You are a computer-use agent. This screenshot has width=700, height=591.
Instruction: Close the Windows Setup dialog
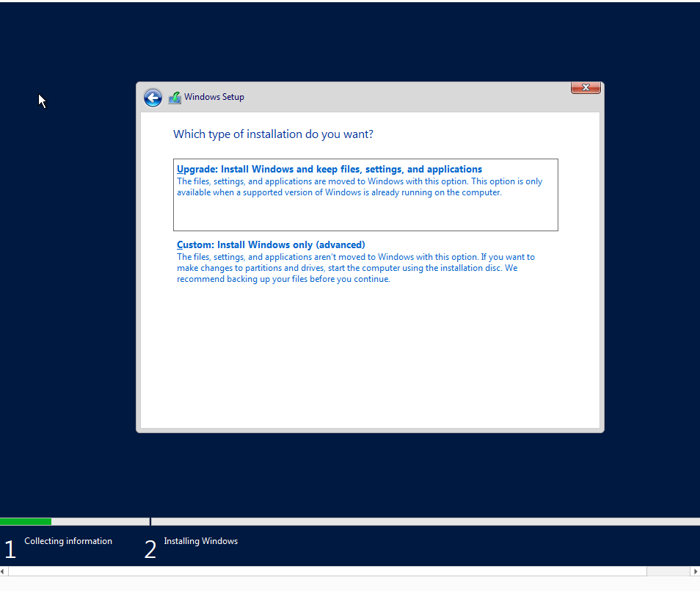click(x=586, y=87)
